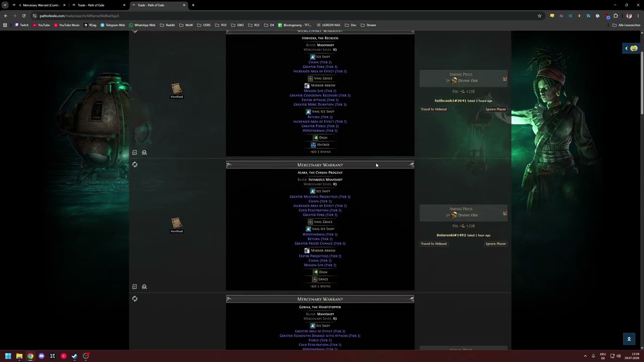Image resolution: width=644 pixels, height=362 pixels.
Task: Go back in browser history
Action: pos(6,16)
